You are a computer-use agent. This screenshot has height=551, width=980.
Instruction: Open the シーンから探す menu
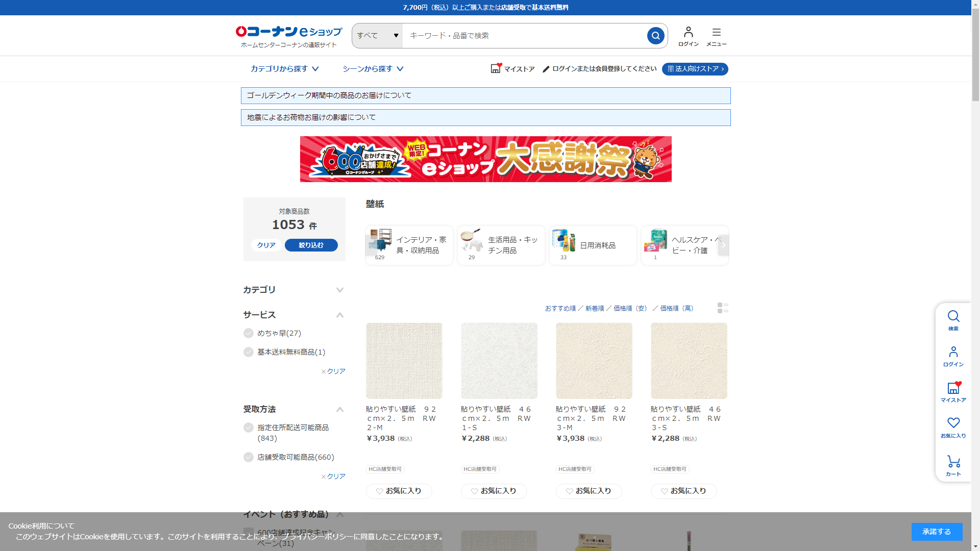pyautogui.click(x=373, y=69)
